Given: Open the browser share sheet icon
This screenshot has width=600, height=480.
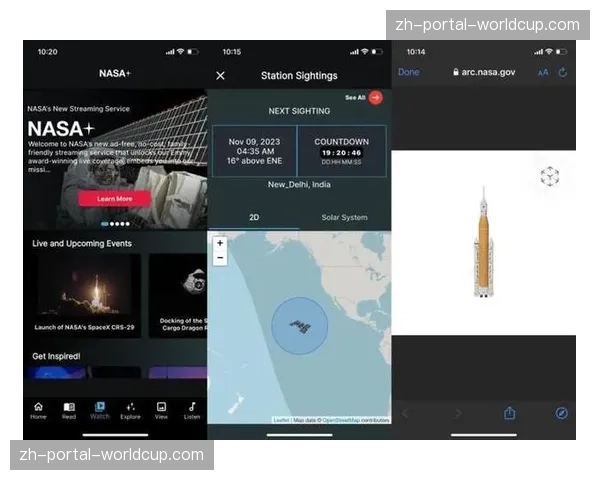Looking at the screenshot, I should [509, 413].
